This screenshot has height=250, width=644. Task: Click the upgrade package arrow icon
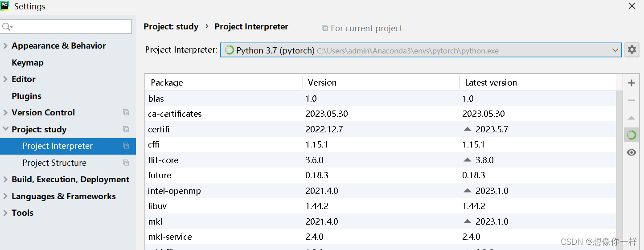[x=631, y=118]
